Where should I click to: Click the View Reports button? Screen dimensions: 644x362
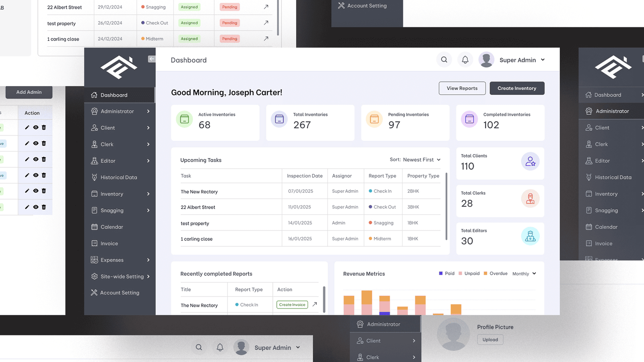pyautogui.click(x=462, y=88)
